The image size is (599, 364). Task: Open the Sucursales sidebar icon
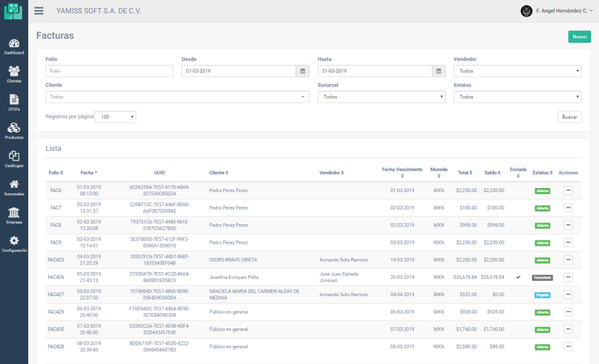(x=13, y=185)
